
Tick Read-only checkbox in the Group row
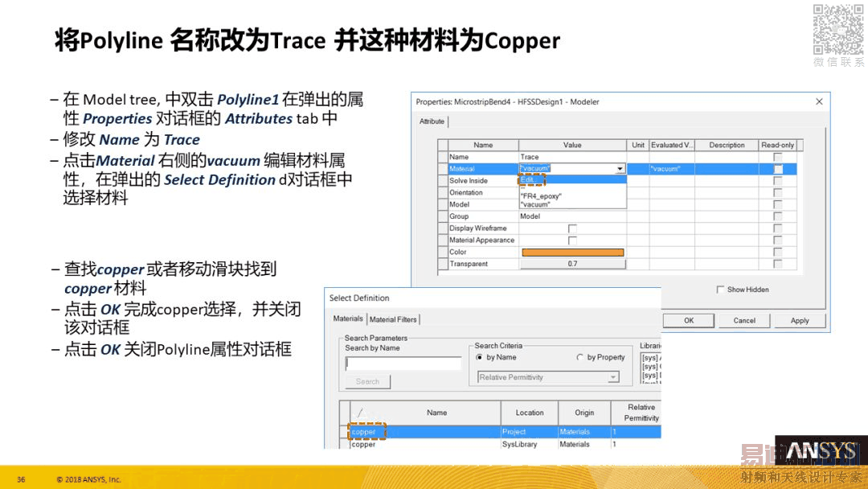[778, 216]
